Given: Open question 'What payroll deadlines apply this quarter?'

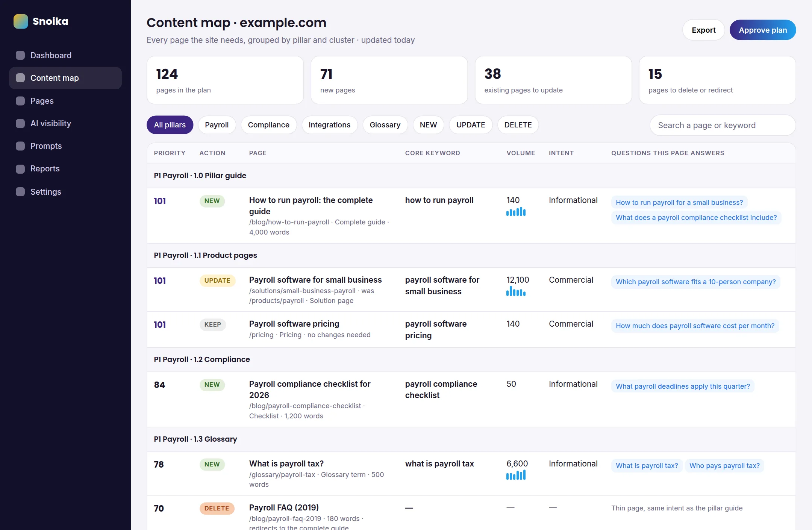Looking at the screenshot, I should (683, 386).
